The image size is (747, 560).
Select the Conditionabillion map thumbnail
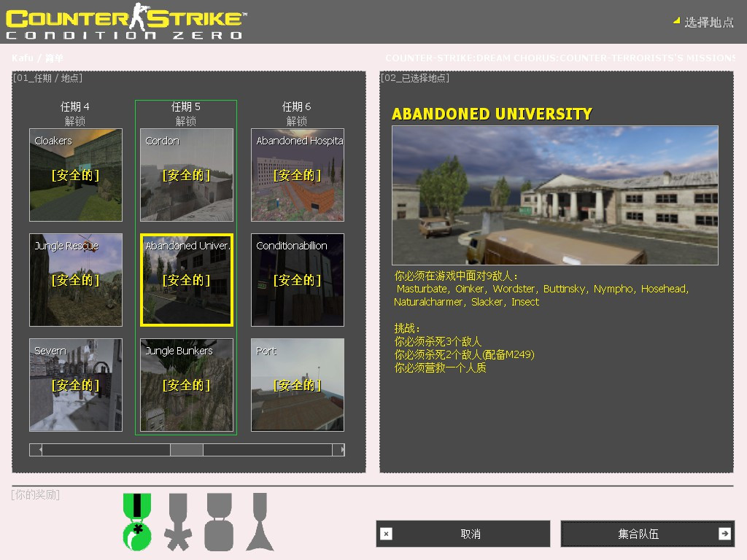coord(298,279)
